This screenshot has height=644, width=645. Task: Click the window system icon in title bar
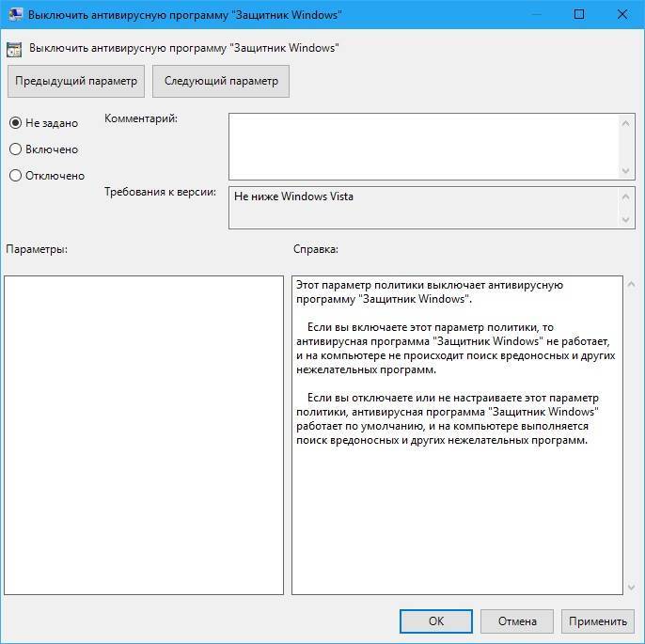tap(15, 14)
